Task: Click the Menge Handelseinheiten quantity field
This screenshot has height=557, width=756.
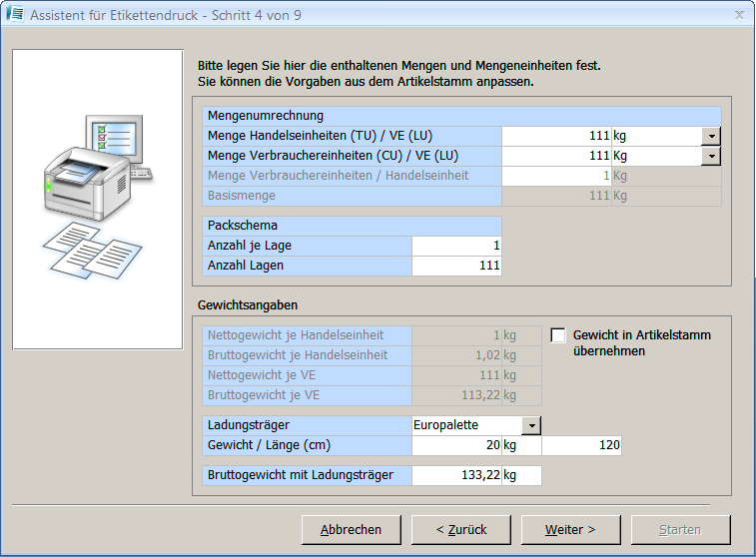Action: [556, 136]
